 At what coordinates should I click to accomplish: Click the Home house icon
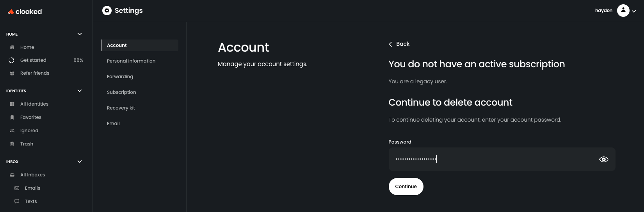pos(12,47)
